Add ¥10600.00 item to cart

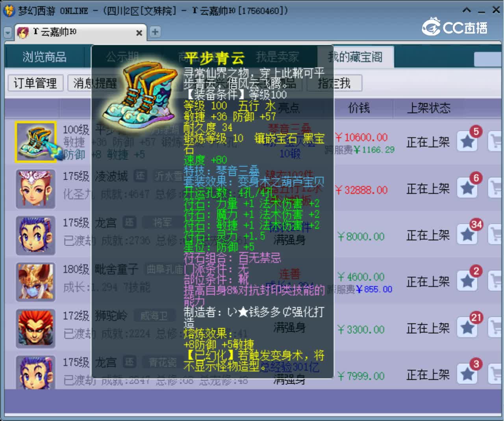tap(495, 142)
